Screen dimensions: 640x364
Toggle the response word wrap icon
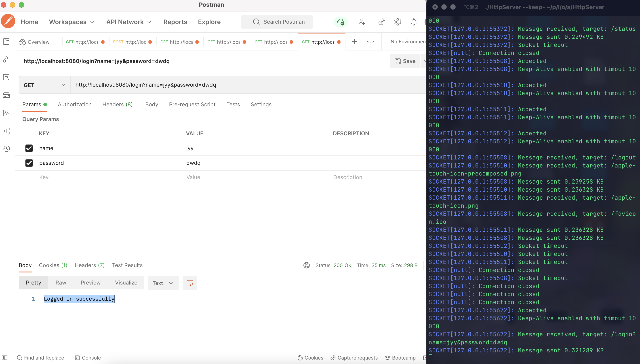click(190, 283)
